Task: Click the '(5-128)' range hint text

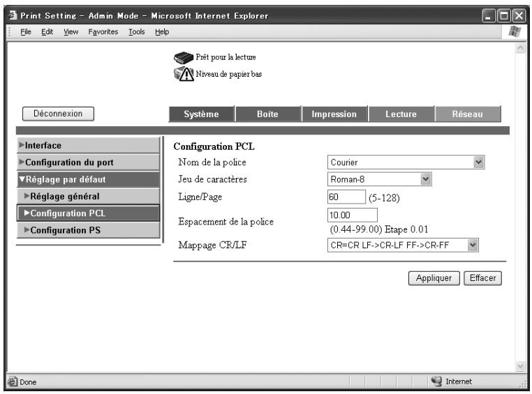Action: click(x=384, y=198)
